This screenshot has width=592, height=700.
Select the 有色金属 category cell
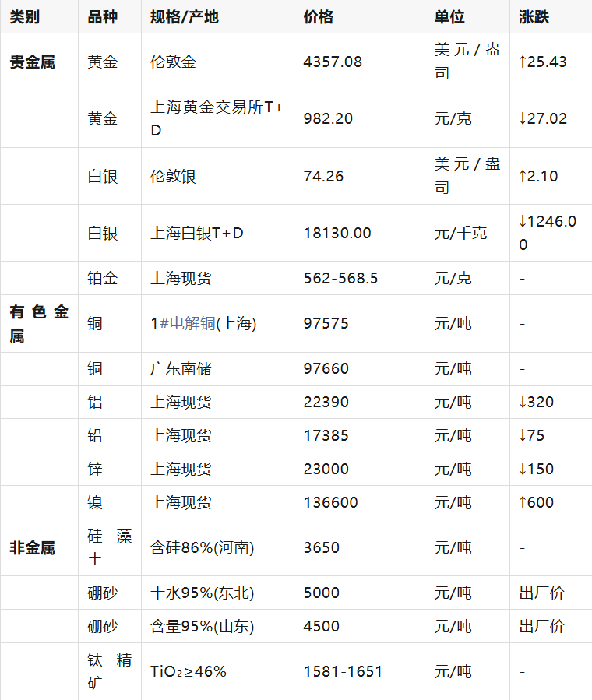click(x=39, y=324)
